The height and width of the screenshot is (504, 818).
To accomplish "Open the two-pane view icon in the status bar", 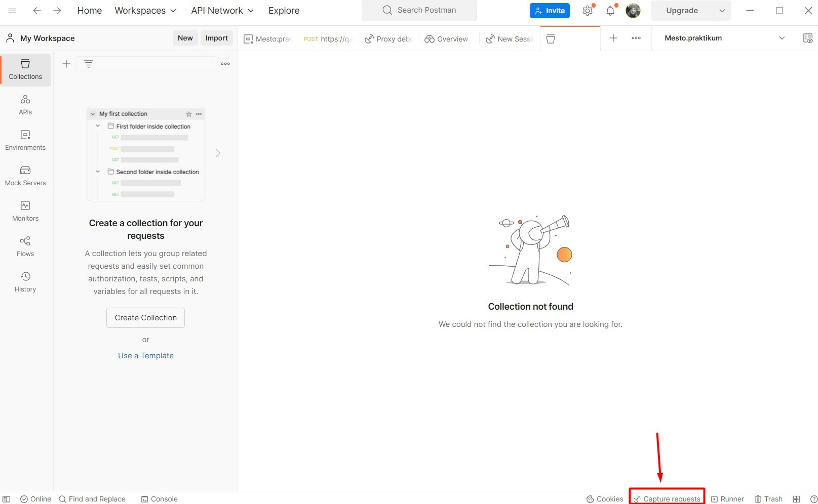I will pos(797,499).
